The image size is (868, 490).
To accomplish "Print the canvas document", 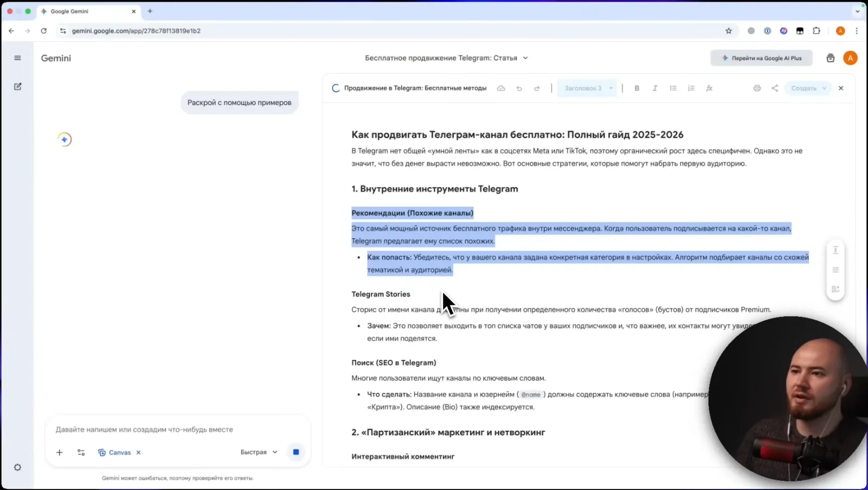I will [x=757, y=88].
